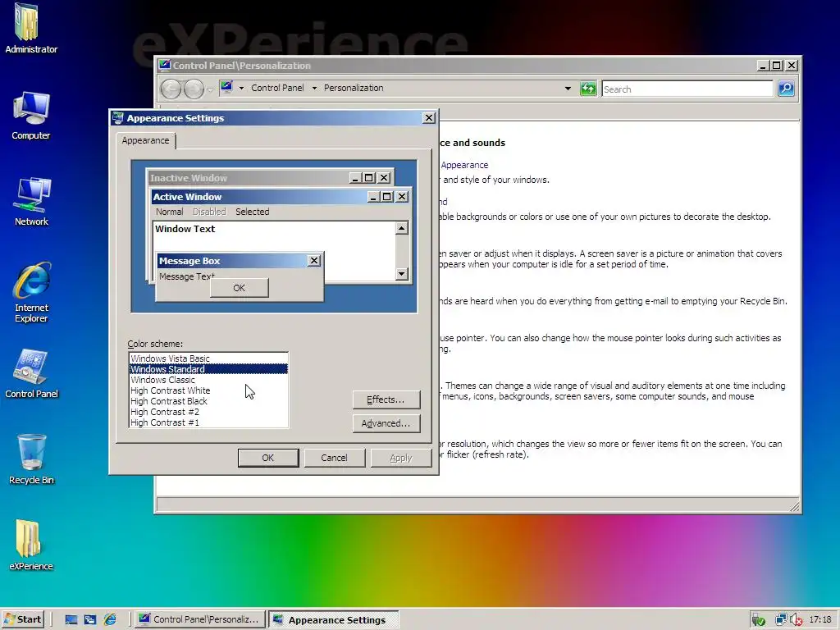
Task: Click the Apply button
Action: pos(400,458)
